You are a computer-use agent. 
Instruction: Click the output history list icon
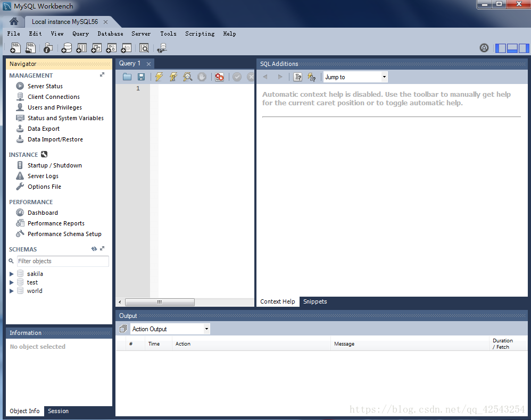[x=123, y=329]
